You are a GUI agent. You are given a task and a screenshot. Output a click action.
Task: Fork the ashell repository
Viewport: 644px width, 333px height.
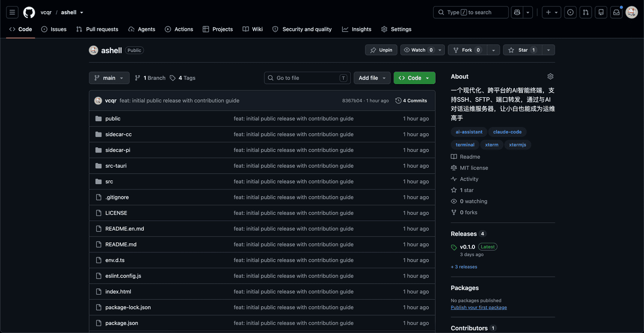click(467, 50)
